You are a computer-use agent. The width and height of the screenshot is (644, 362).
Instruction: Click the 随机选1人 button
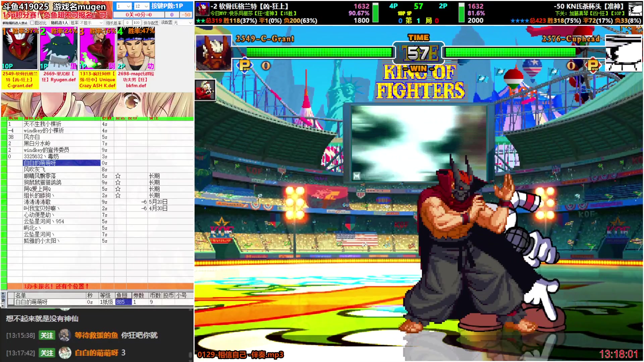(x=59, y=23)
